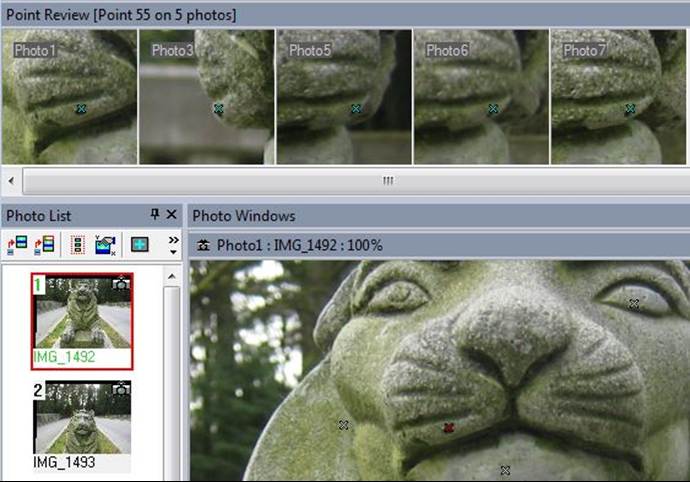Pin the Photo List panel
This screenshot has height=482, width=690.
pos(155,215)
